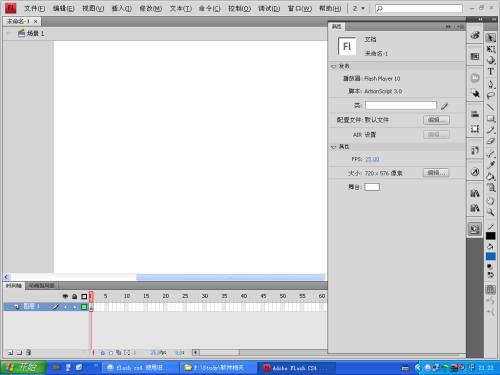Open the collapsed Swatches grid panel icon
This screenshot has height=375, width=500.
coord(475,56)
